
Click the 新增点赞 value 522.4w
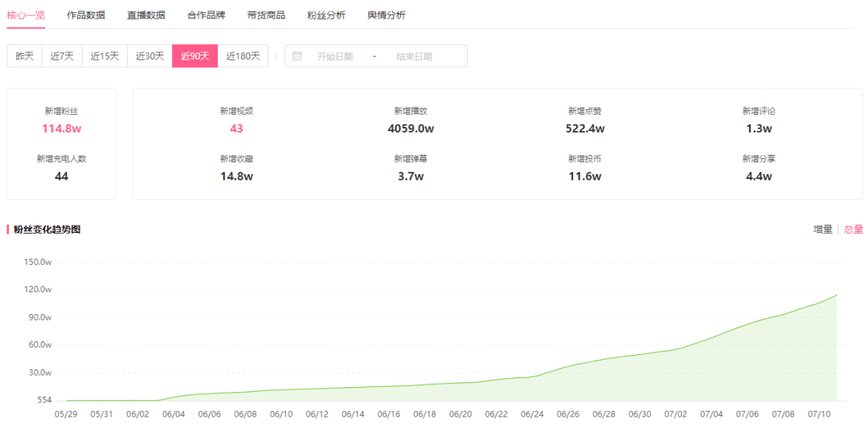584,128
